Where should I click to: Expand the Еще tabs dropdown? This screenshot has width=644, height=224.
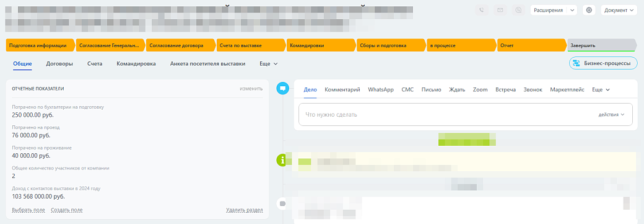coord(269,64)
